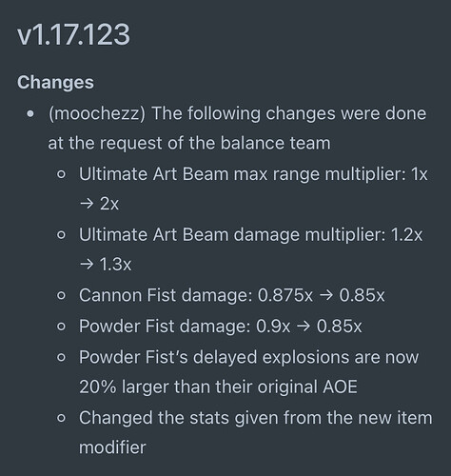Click '20% larger than their original AOE' text

click(218, 387)
